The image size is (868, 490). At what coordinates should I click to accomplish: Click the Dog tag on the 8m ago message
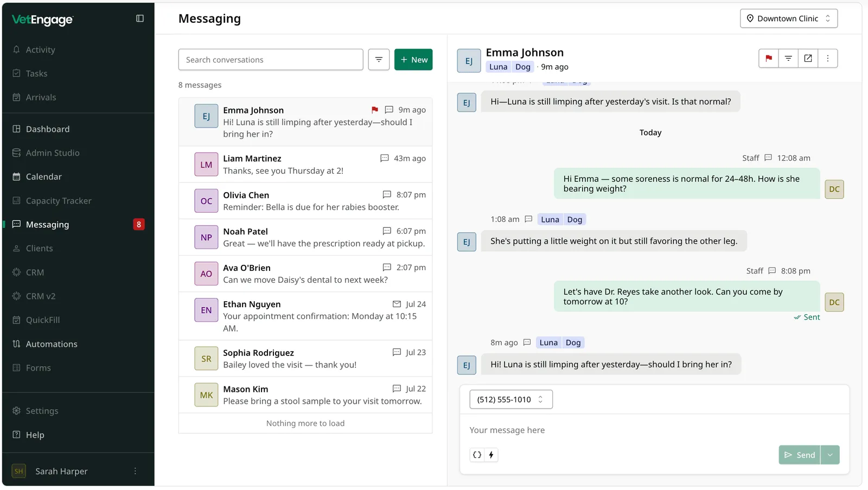[573, 342]
